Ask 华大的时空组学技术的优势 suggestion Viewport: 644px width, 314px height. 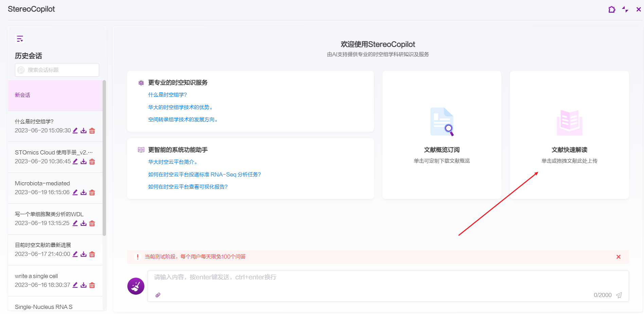tap(181, 107)
